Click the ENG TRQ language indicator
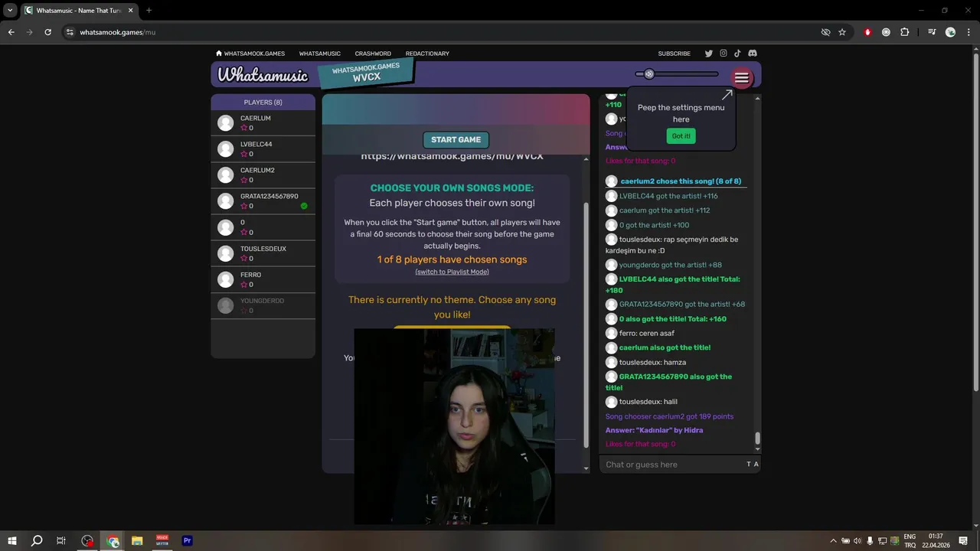Image resolution: width=980 pixels, height=551 pixels. tap(910, 541)
